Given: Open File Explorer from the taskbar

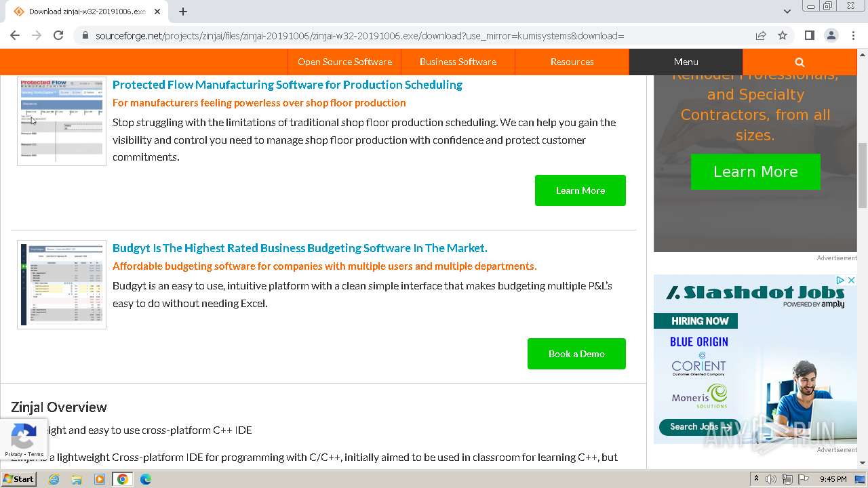Looking at the screenshot, I should click(77, 479).
